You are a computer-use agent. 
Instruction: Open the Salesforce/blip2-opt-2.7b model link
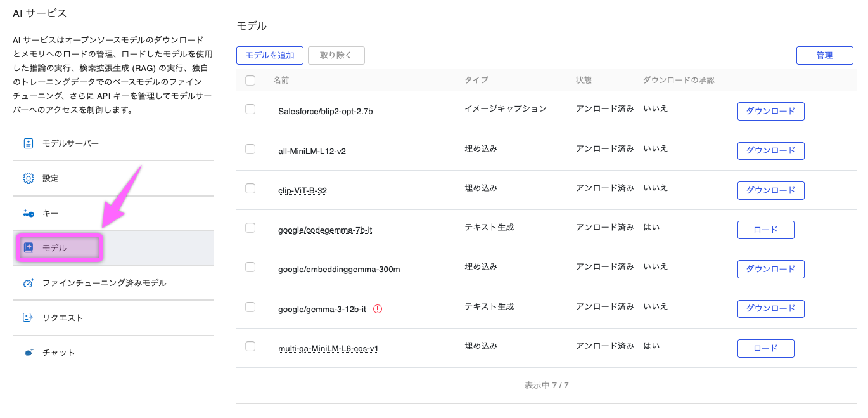(x=326, y=112)
